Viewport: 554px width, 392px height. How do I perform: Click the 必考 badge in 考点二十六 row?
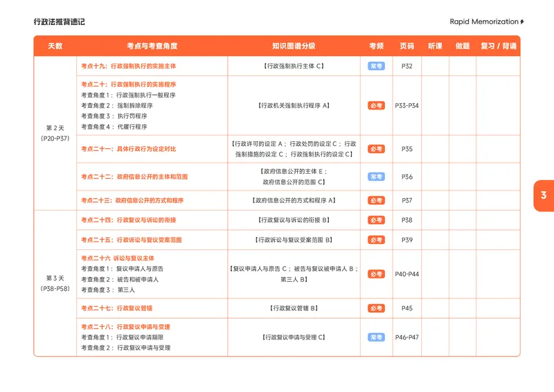pos(376,274)
